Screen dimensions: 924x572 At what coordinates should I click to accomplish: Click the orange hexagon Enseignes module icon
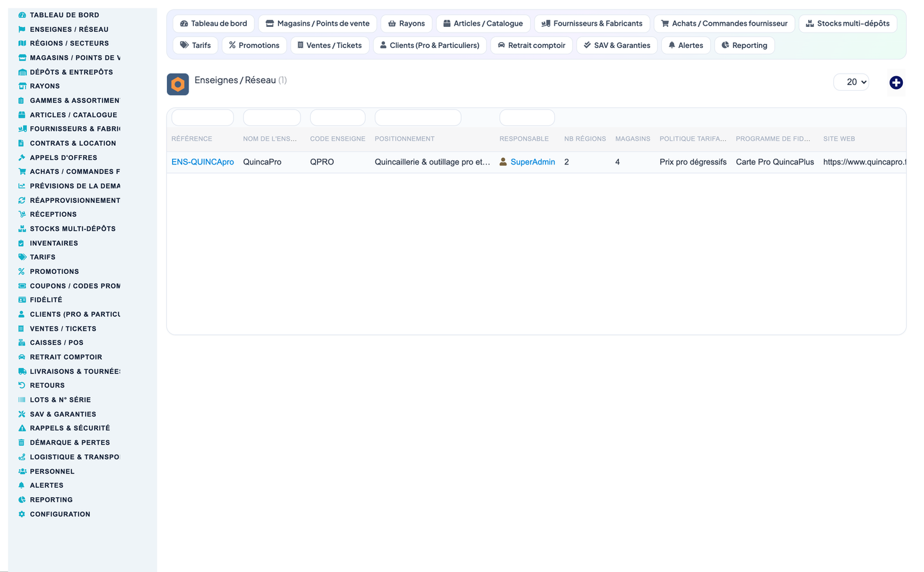tap(178, 84)
